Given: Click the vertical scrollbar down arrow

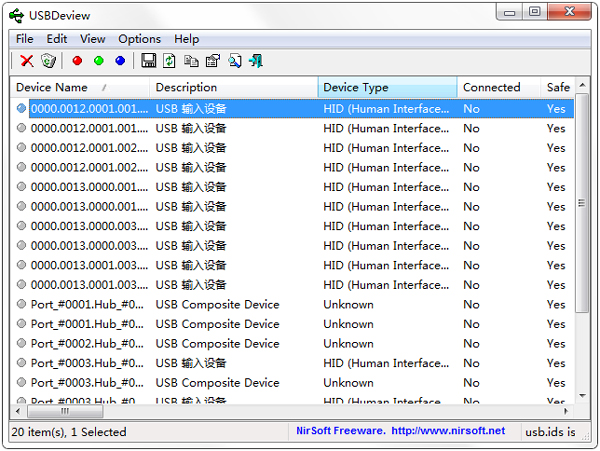Looking at the screenshot, I should click(582, 396).
